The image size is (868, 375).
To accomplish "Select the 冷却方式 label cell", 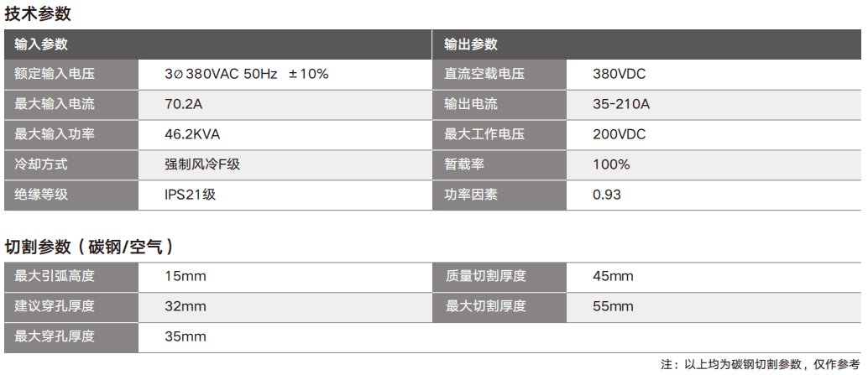I will 41,164.
